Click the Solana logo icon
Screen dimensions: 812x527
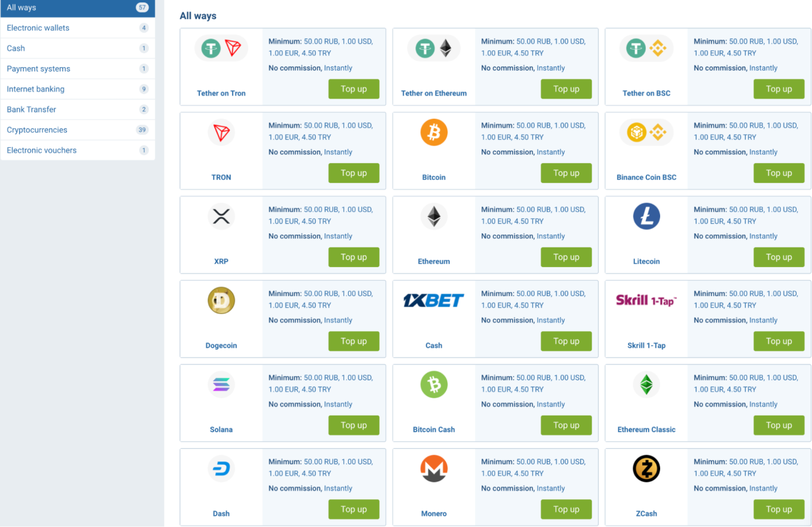pos(221,385)
